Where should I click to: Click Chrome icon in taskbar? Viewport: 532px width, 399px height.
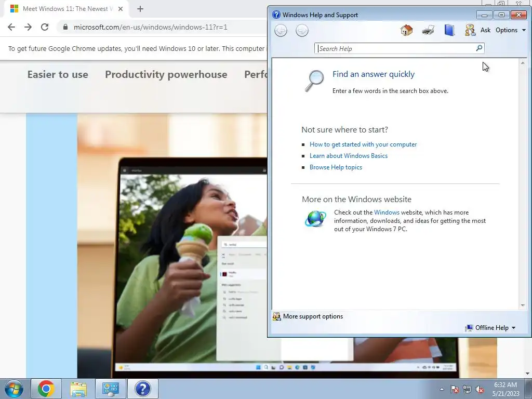tap(46, 389)
